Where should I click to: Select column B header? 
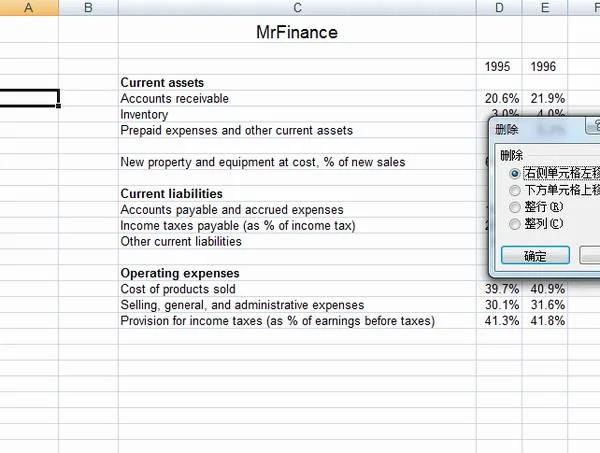click(x=88, y=8)
